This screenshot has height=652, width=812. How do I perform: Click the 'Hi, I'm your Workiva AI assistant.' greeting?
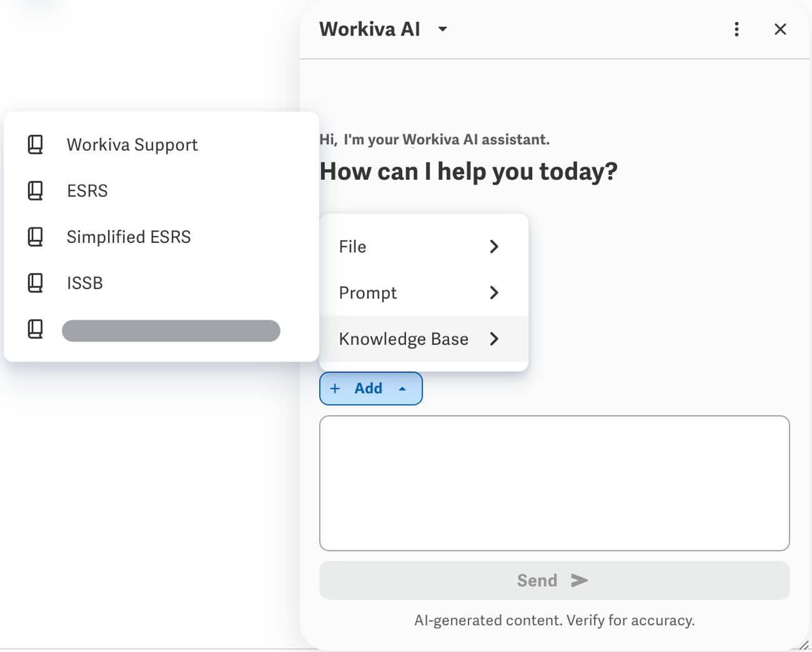435,139
